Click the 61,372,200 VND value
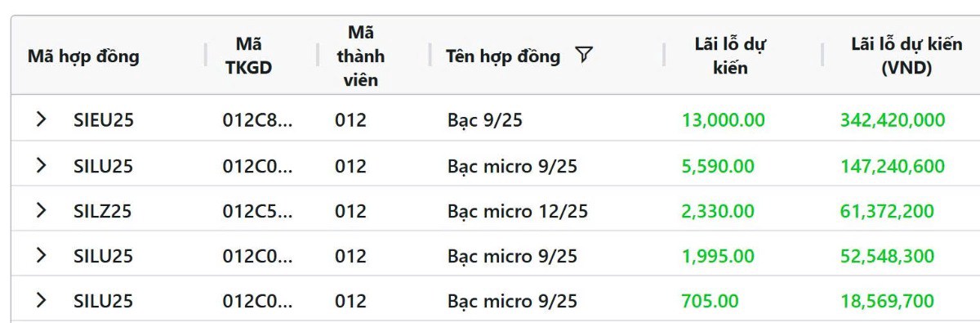This screenshot has height=323, width=980. [x=888, y=211]
